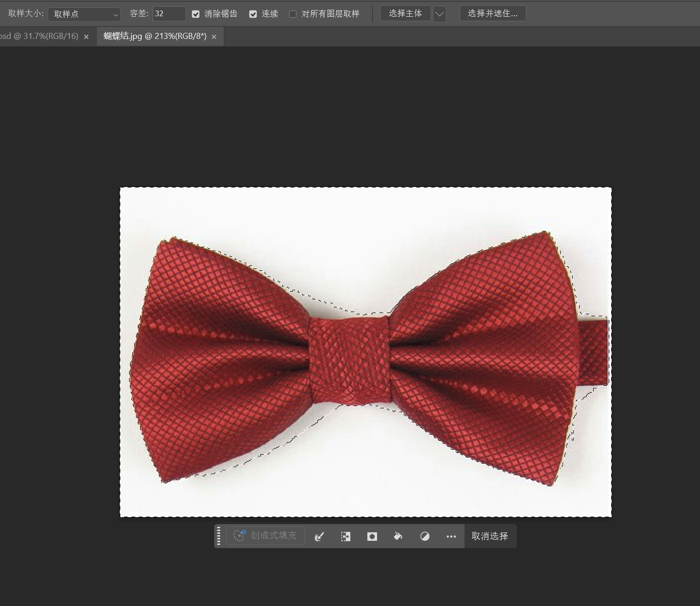Toggle the 消除锯齿 anti-alias checkbox
Screen dimensions: 700x606
(x=196, y=14)
